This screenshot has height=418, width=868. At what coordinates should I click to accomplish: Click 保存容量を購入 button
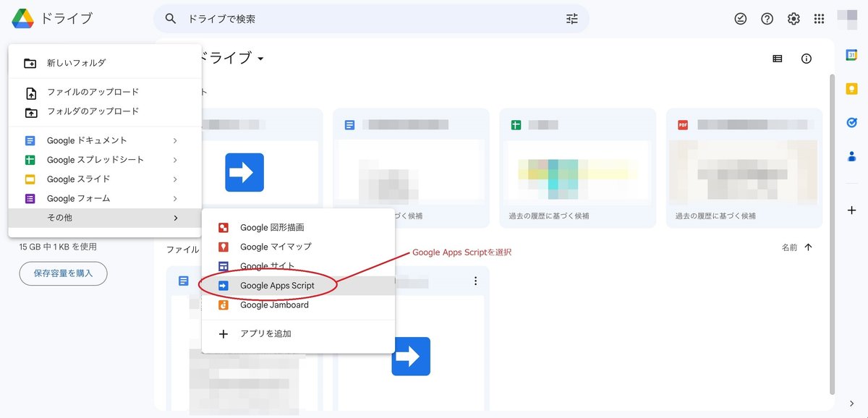pos(63,273)
